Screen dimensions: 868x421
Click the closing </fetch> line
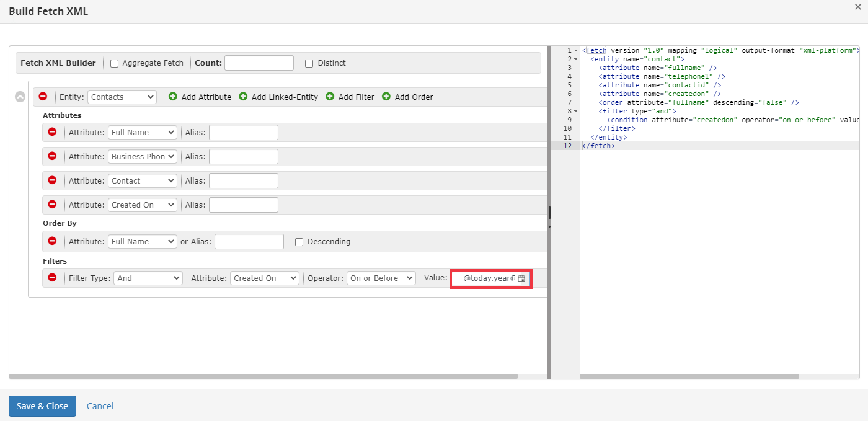click(598, 146)
